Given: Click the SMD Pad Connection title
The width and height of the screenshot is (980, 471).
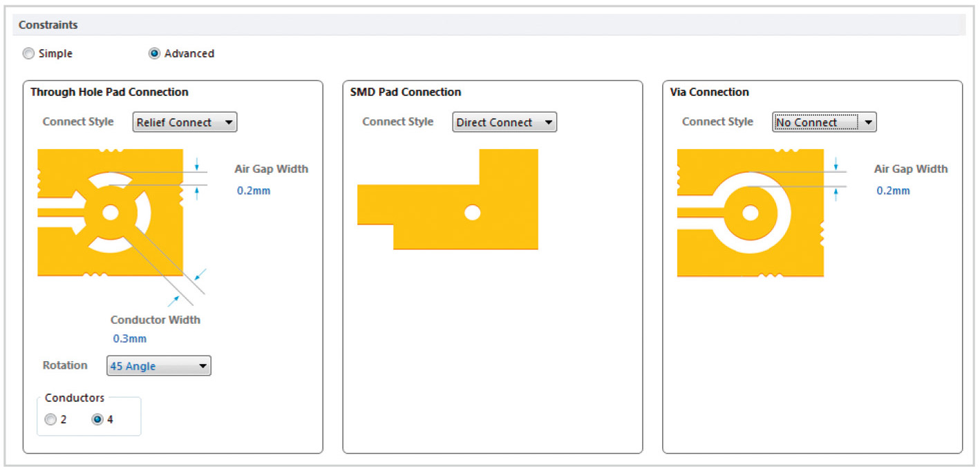Looking at the screenshot, I should coord(406,92).
